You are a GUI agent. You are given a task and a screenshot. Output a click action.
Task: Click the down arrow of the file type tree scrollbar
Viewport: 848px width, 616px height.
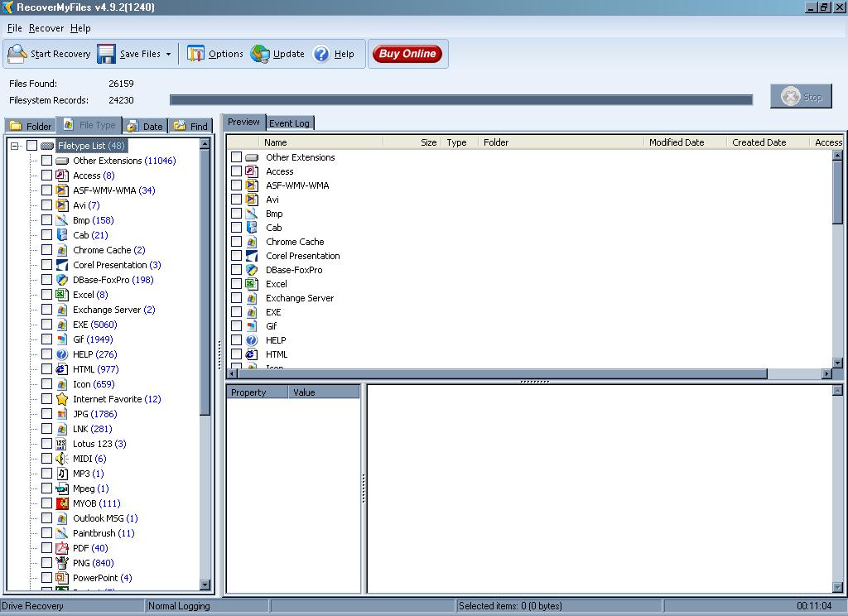205,585
